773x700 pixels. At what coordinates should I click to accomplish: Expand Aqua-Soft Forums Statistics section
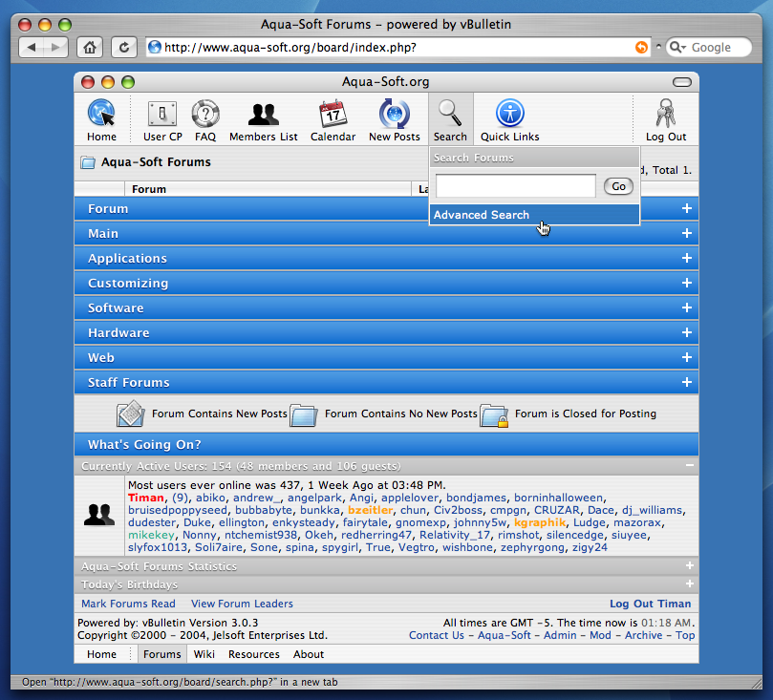click(690, 565)
